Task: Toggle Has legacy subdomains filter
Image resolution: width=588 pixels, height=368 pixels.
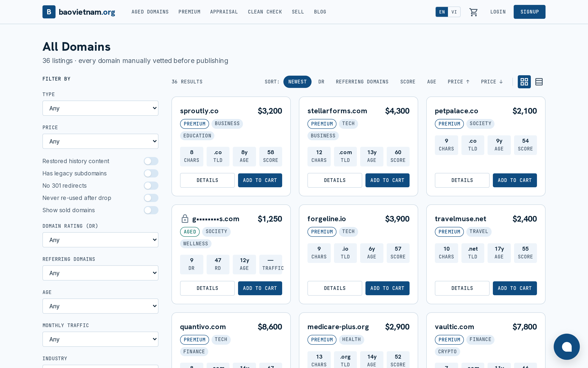Action: pos(151,173)
